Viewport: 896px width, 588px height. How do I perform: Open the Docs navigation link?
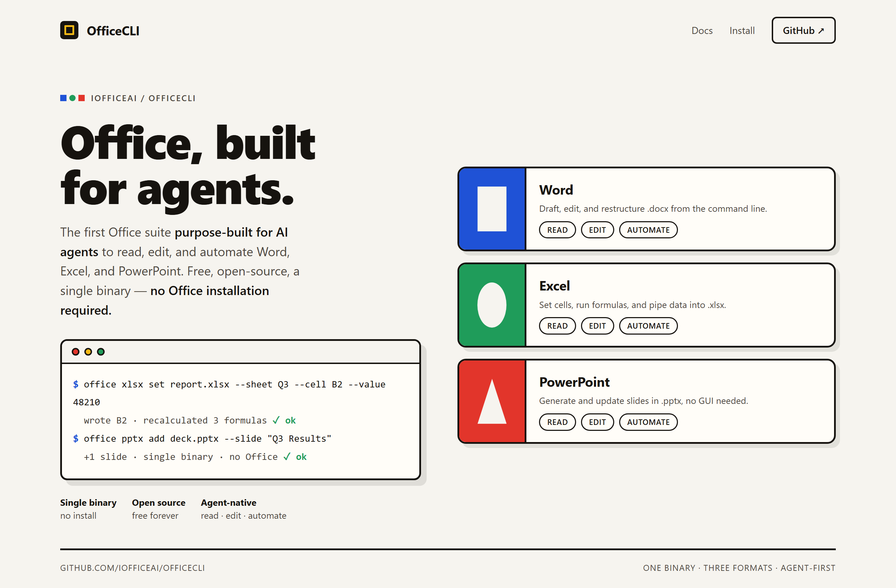[702, 30]
